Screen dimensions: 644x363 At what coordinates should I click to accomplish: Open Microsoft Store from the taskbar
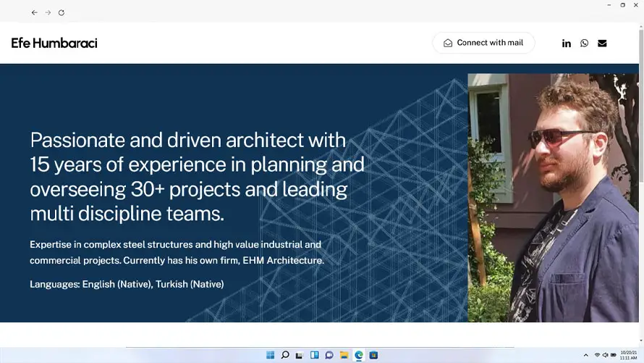click(x=373, y=355)
